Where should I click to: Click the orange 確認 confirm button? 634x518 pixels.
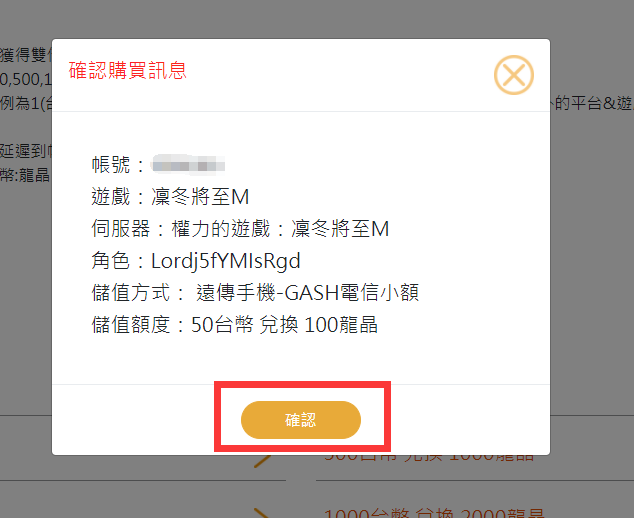[300, 420]
